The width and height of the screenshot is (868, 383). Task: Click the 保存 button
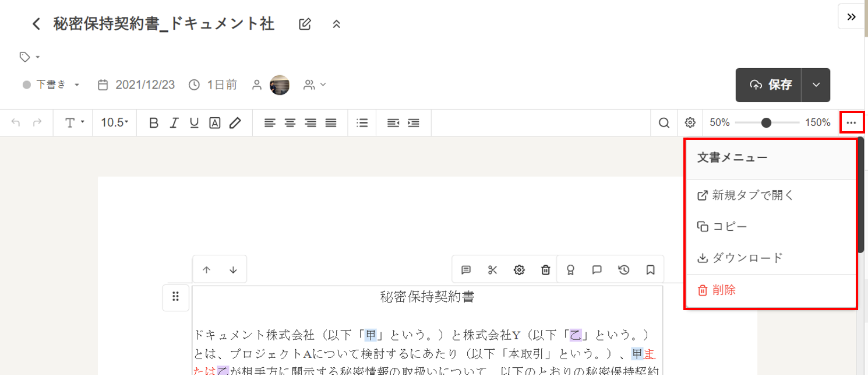coord(769,85)
